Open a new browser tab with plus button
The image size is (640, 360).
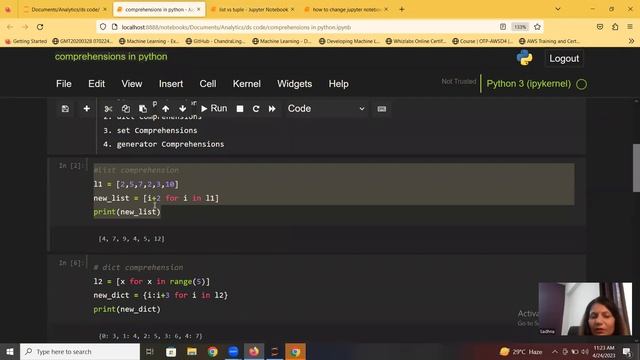(402, 9)
